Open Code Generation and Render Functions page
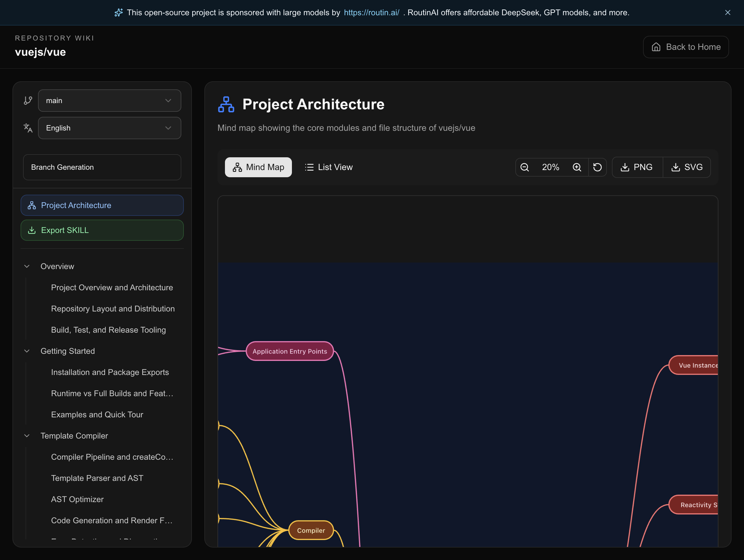 point(112,520)
